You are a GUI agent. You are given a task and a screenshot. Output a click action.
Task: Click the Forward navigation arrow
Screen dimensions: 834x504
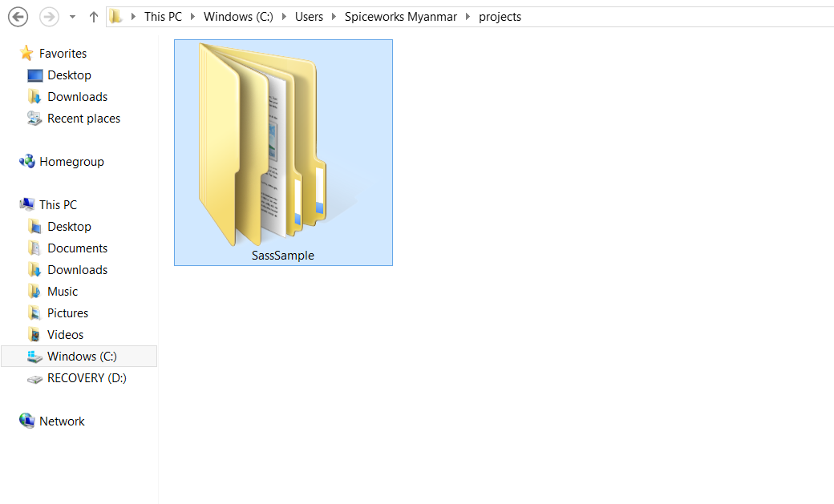point(48,16)
